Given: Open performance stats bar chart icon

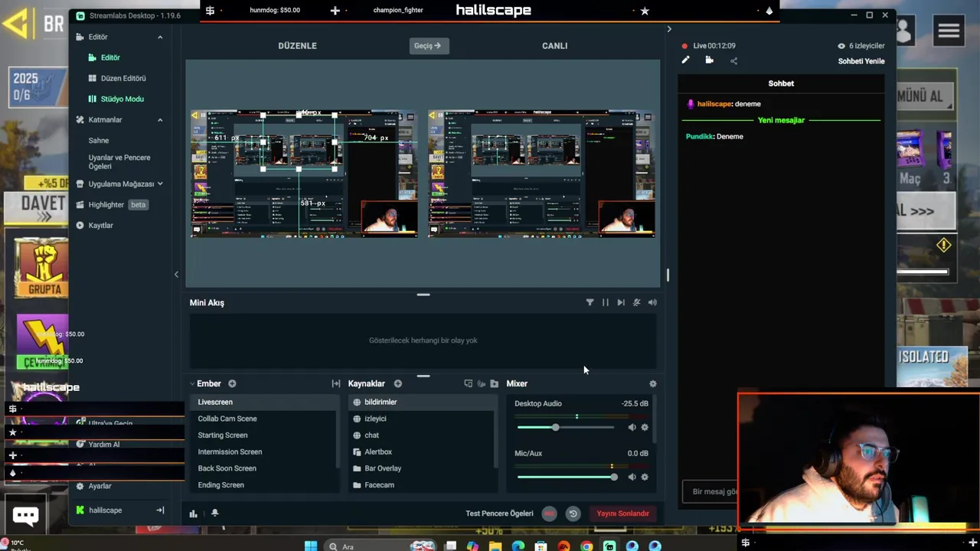Looking at the screenshot, I should 193,514.
